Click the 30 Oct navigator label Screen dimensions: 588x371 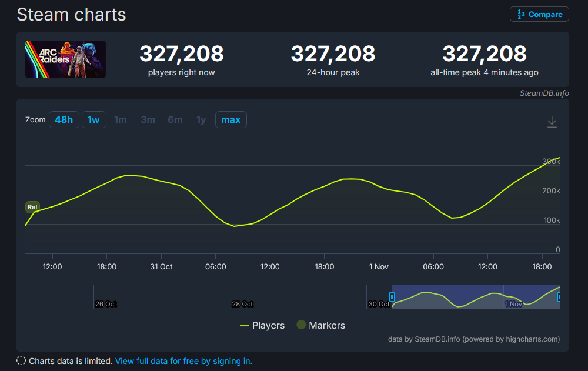click(379, 304)
